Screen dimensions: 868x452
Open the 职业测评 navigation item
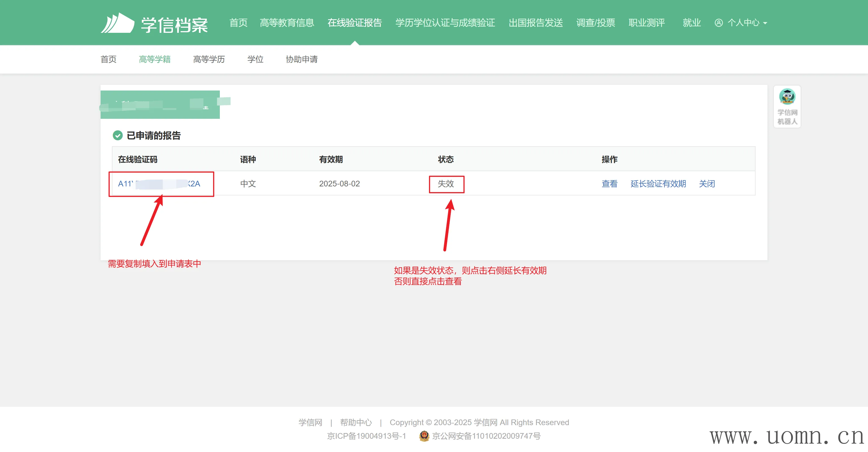click(x=646, y=23)
